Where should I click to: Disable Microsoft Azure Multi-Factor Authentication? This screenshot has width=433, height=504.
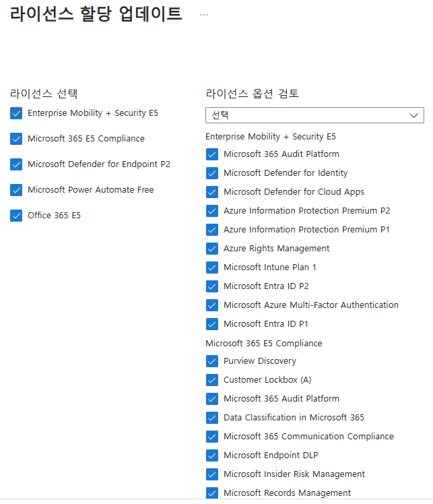pos(212,305)
